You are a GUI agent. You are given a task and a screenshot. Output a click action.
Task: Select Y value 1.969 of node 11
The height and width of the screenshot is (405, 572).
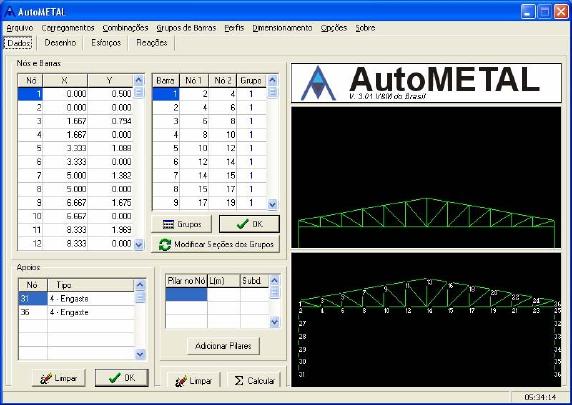[x=110, y=230]
